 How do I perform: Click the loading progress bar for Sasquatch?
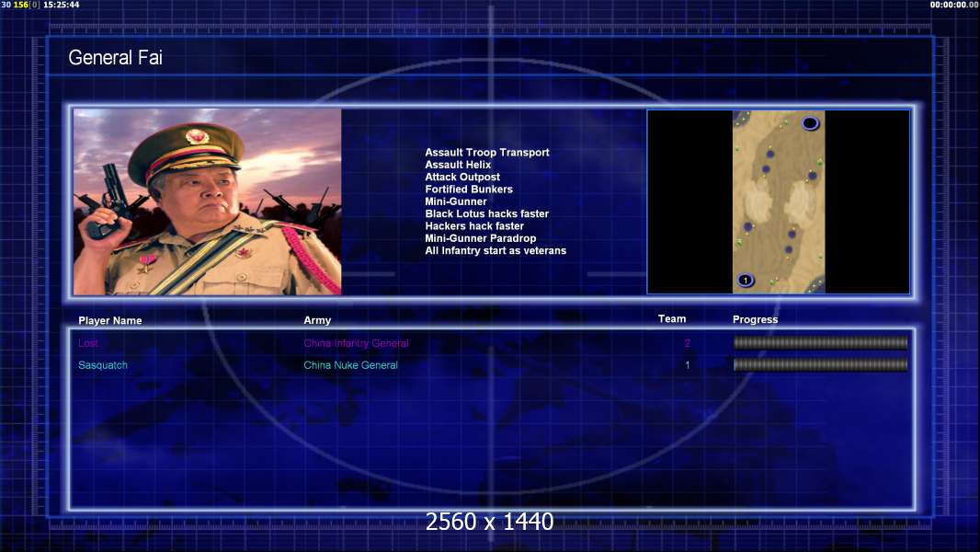pos(820,364)
